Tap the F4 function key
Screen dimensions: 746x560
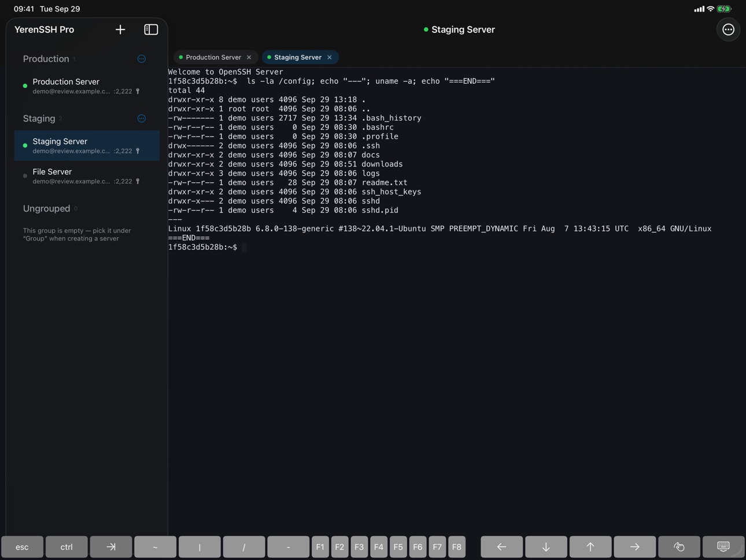pyautogui.click(x=379, y=547)
